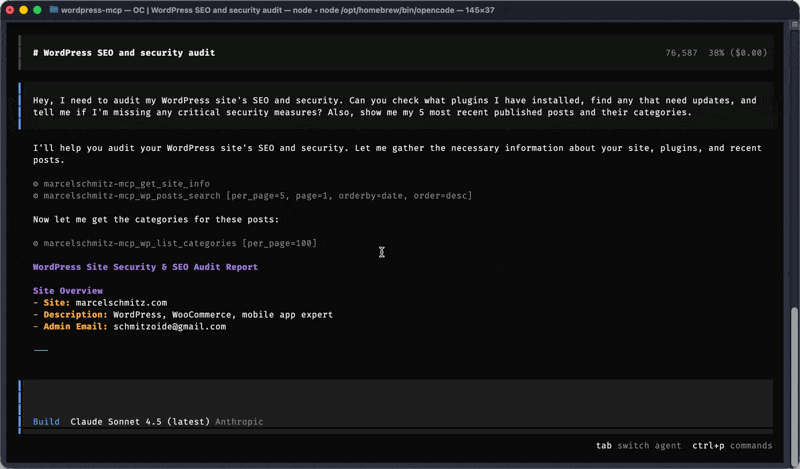Image resolution: width=800 pixels, height=469 pixels.
Task: Click the gear icon beside mcp_wp_posts_search
Action: click(36, 196)
